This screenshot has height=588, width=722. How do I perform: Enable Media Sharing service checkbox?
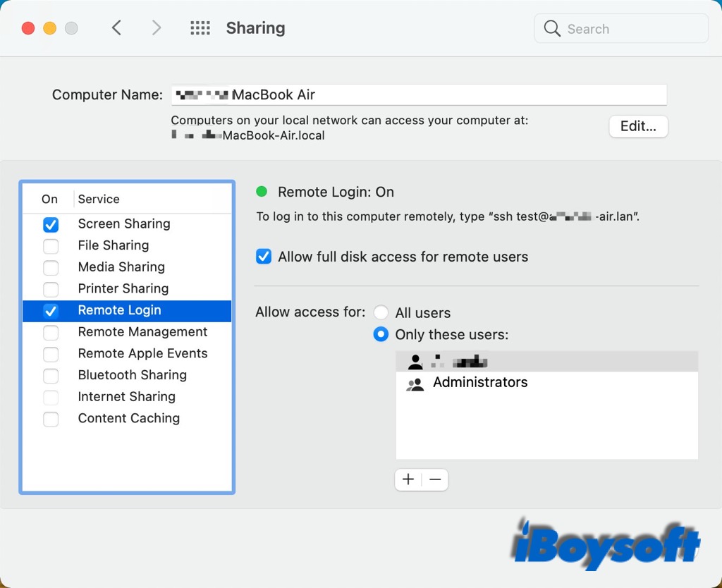tap(51, 267)
